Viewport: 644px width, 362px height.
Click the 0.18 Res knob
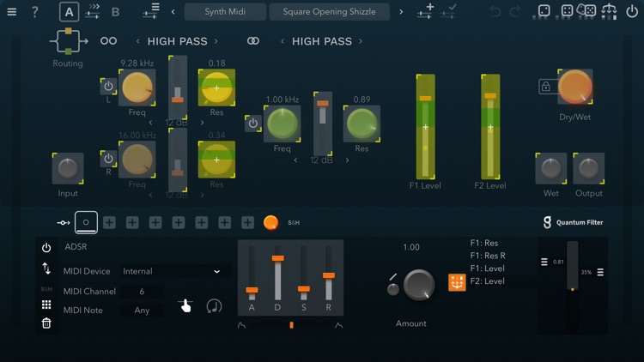point(216,87)
